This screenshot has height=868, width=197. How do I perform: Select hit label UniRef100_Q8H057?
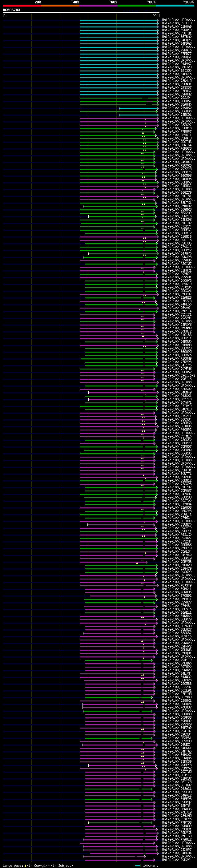pos(177,101)
